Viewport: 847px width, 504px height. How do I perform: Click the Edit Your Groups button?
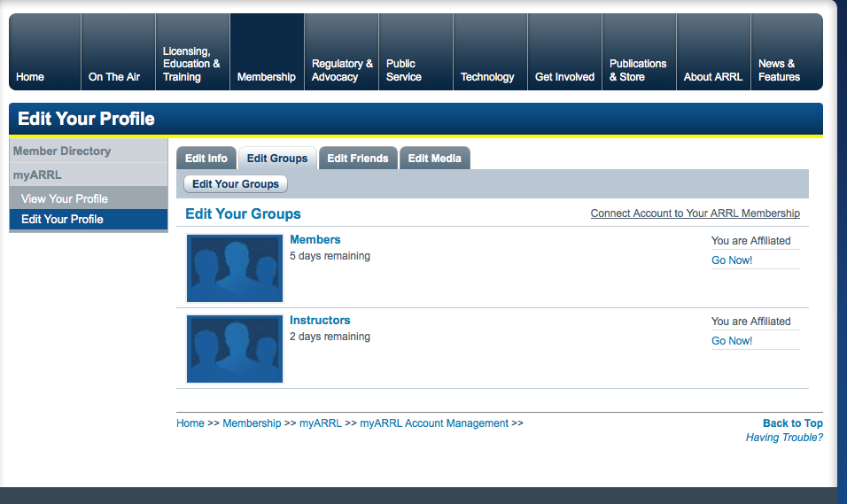pyautogui.click(x=236, y=183)
